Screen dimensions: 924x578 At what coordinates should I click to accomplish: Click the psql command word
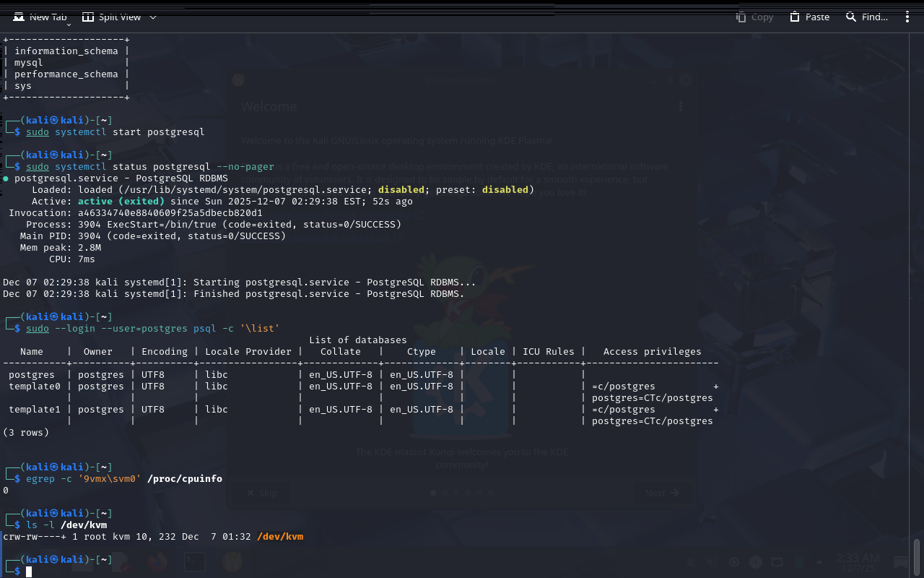[204, 329]
